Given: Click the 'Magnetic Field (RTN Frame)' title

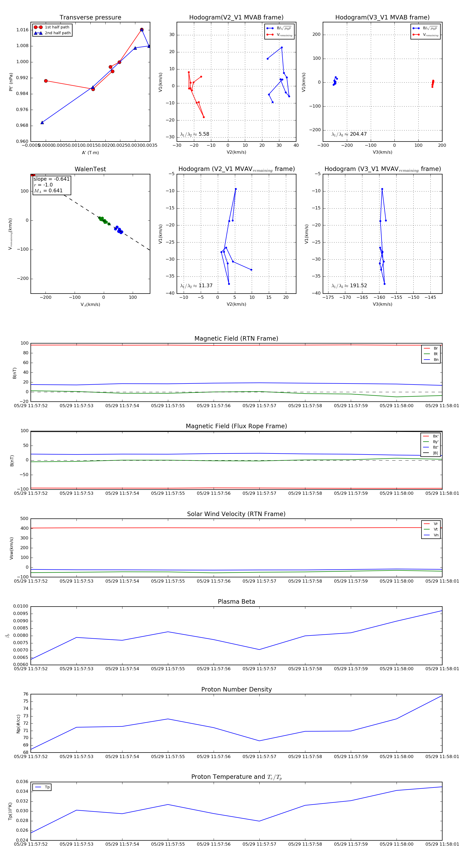Looking at the screenshot, I should (x=236, y=339).
